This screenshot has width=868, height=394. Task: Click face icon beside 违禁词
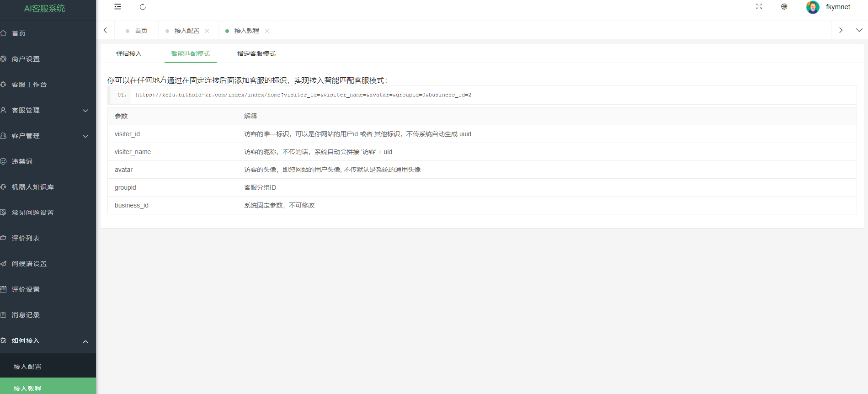(x=3, y=161)
